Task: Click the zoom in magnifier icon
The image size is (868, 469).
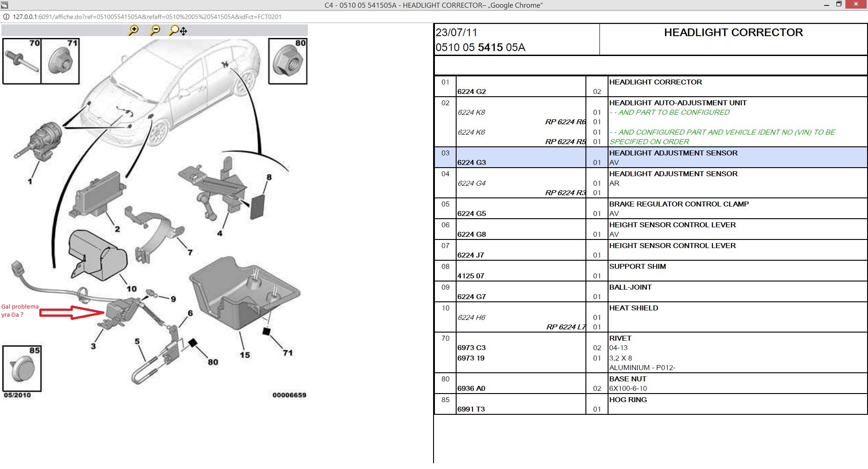Action: coord(133,30)
